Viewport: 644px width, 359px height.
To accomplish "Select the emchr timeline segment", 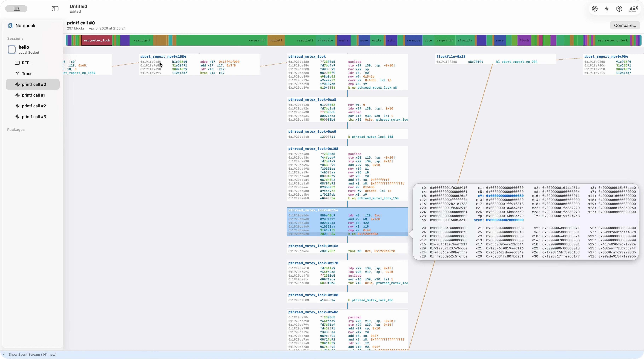I will pos(344,40).
